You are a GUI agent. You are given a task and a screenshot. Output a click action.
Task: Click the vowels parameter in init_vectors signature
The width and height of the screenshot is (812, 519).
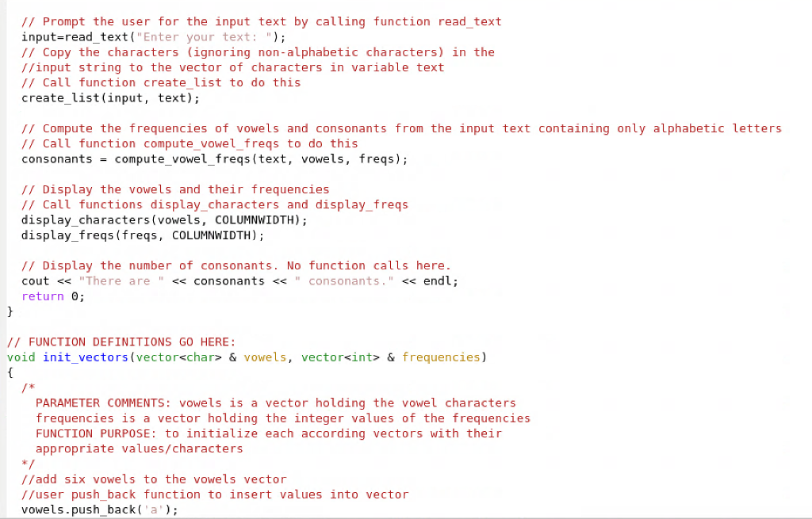click(x=265, y=357)
